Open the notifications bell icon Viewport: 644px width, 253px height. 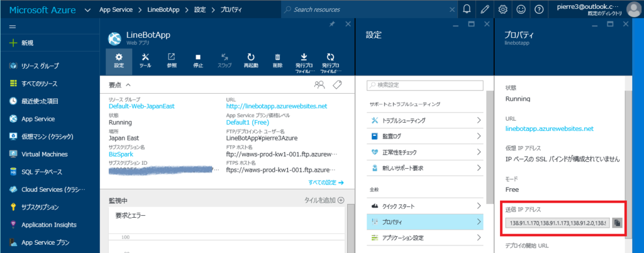[x=467, y=9]
